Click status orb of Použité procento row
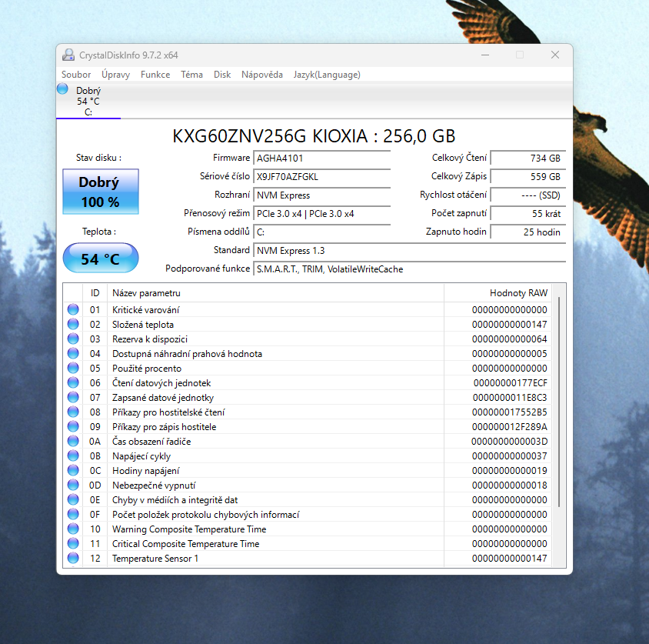 73,369
